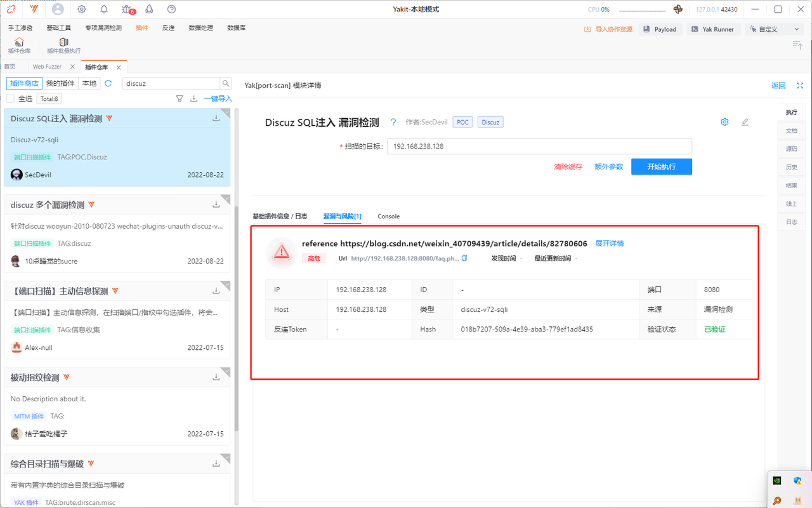Toggle fullscreen for the module detail
The height and width of the screenshot is (508, 812).
point(800,86)
